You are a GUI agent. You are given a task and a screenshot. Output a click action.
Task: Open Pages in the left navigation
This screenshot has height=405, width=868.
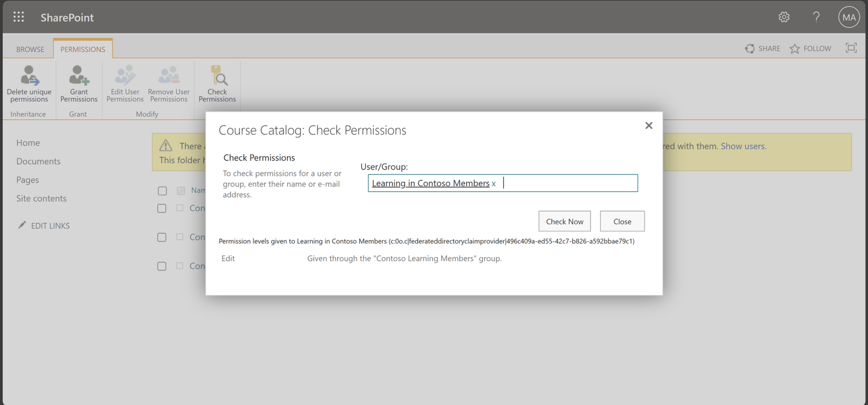(28, 180)
